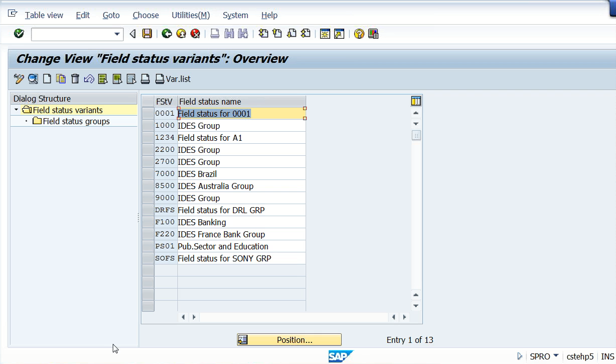Open the Goto menu
This screenshot has width=616, height=364.
(111, 15)
